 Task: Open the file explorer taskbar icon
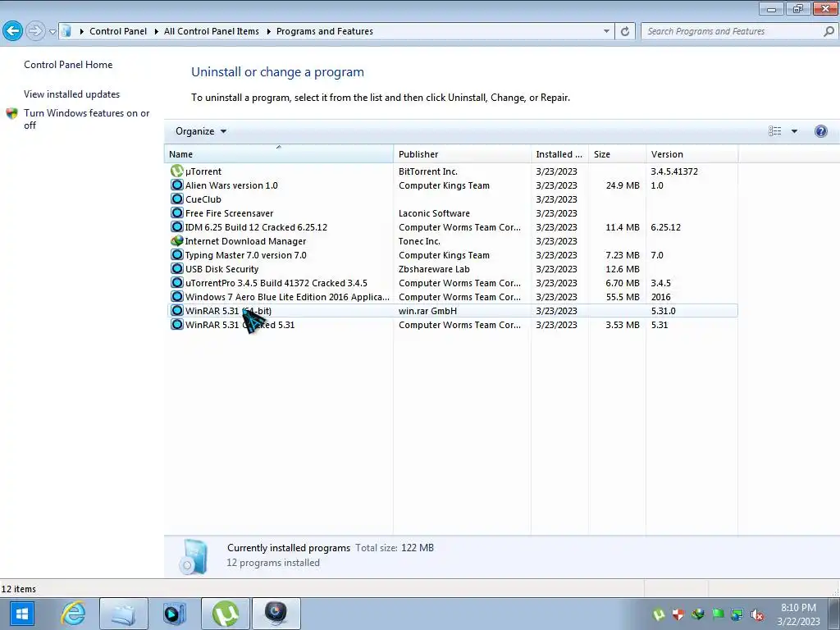point(124,614)
